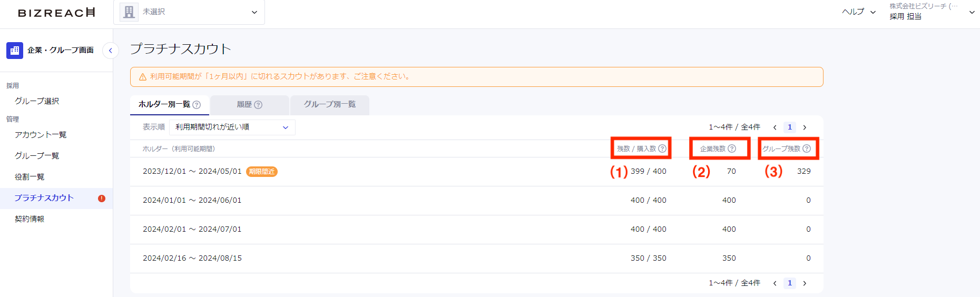Click the help icon on ホルダー別一覧 tab

point(197,105)
